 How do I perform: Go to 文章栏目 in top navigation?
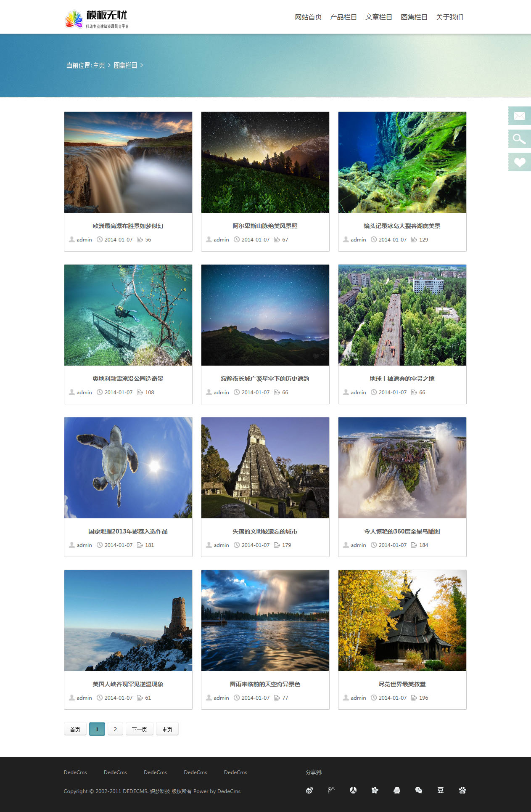pos(379,17)
